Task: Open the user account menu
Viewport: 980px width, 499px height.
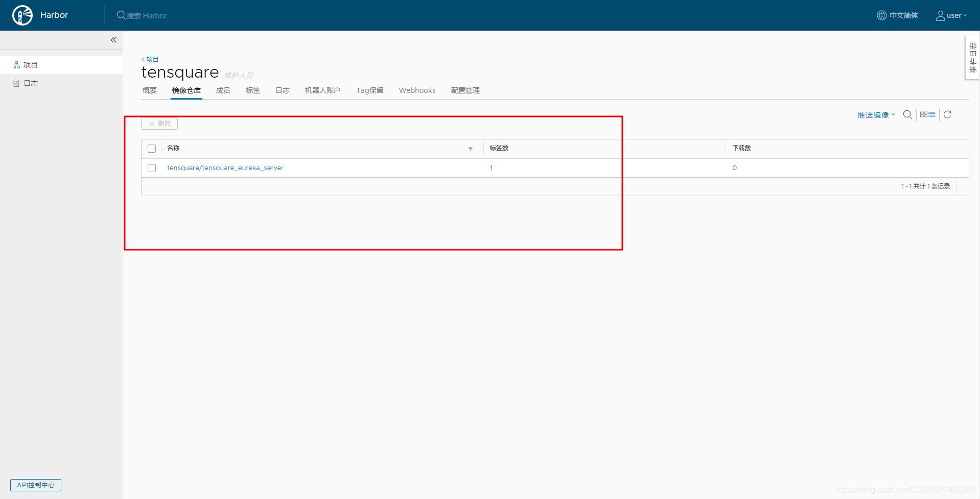Action: 951,15
